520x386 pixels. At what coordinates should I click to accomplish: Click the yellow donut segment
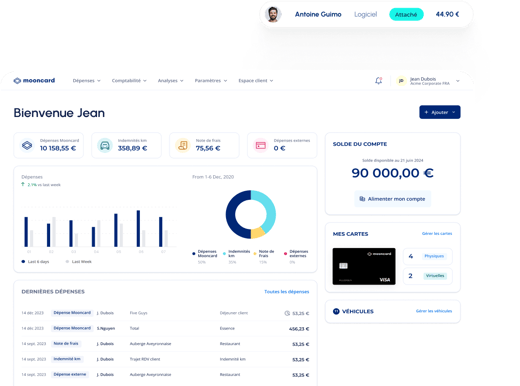pos(258,233)
